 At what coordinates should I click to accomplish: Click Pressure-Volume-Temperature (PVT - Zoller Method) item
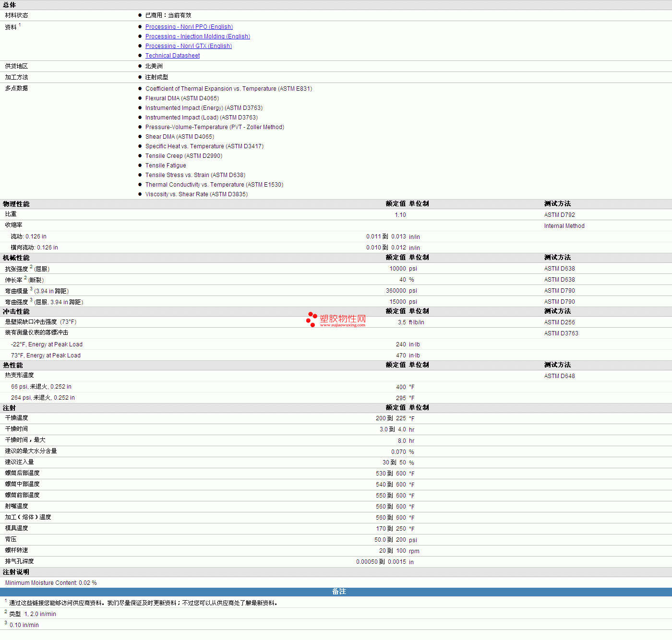(x=215, y=127)
